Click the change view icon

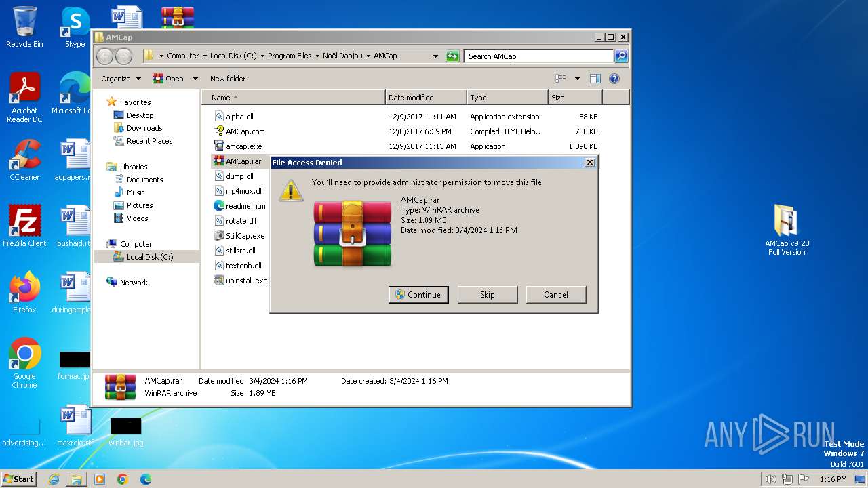click(561, 79)
